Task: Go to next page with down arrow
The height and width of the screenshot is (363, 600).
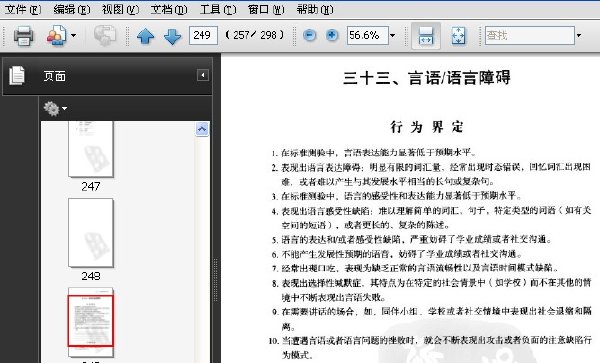Action: pos(172,36)
